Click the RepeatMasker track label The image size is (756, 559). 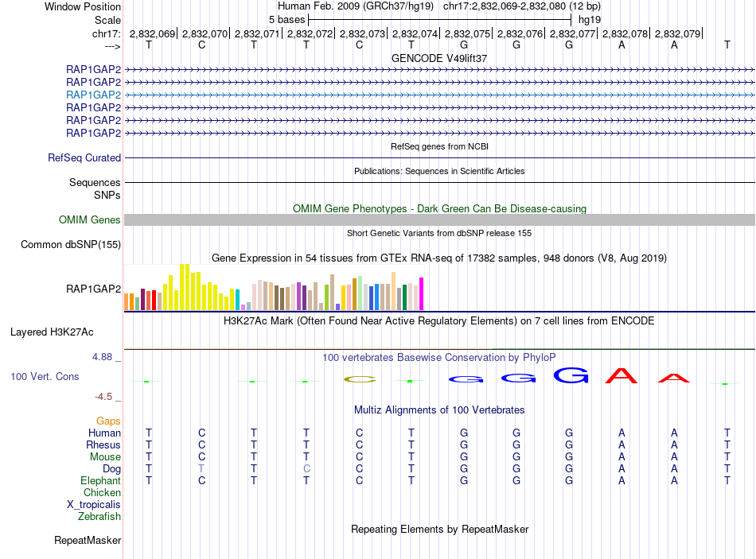point(88,540)
